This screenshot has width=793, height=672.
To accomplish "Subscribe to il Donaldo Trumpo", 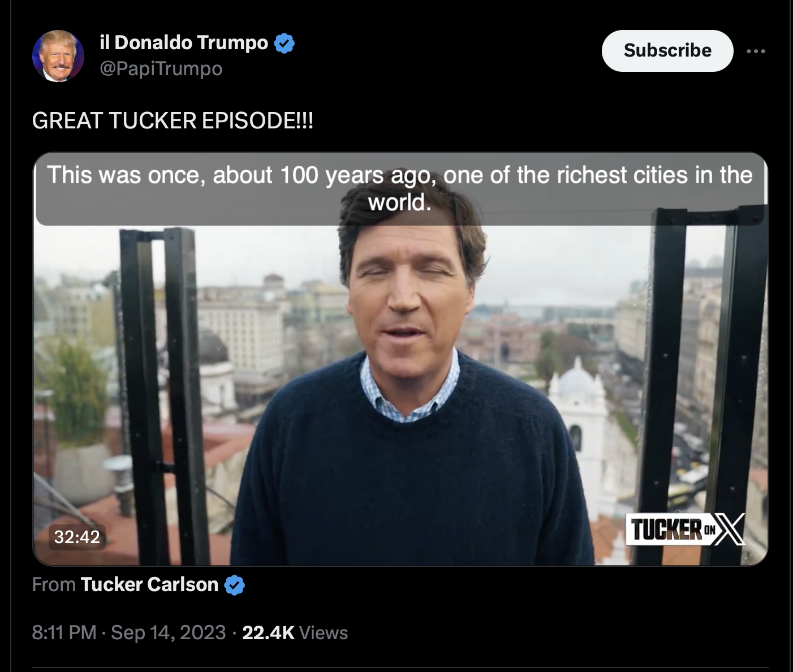I will coord(667,51).
